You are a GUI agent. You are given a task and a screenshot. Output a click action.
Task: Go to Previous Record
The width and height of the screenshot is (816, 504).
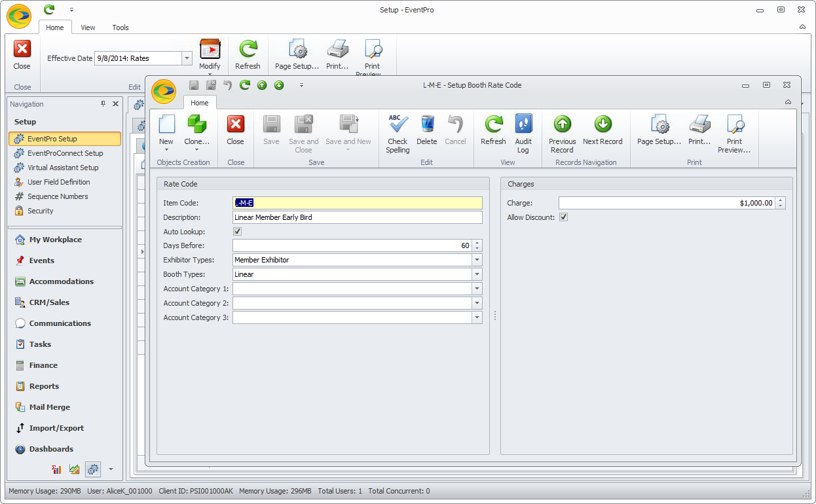click(563, 134)
